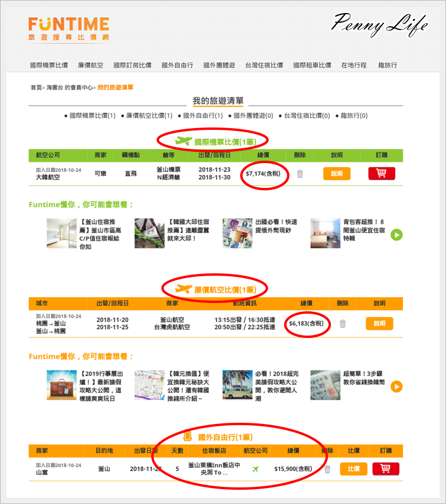Jump to 台灣住宿比價(0) list

307,116
